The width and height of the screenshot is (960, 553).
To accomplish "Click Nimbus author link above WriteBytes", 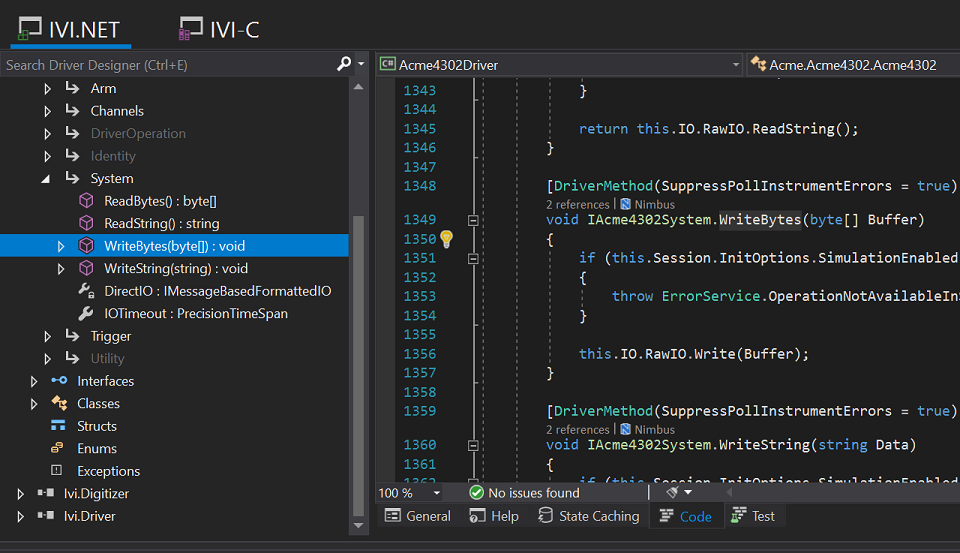I will pyautogui.click(x=654, y=205).
